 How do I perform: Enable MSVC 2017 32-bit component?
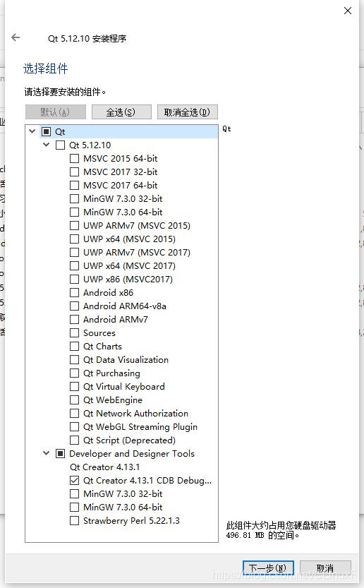(75, 172)
